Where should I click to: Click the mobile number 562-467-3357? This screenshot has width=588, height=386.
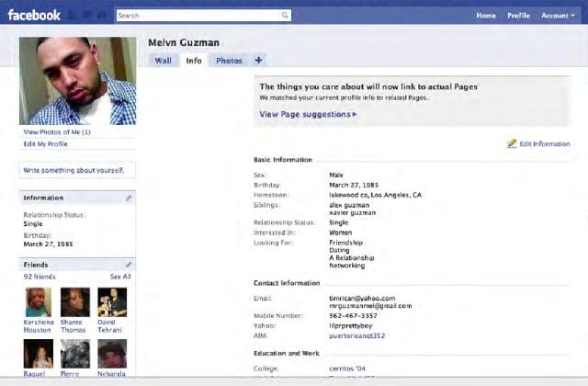(353, 315)
